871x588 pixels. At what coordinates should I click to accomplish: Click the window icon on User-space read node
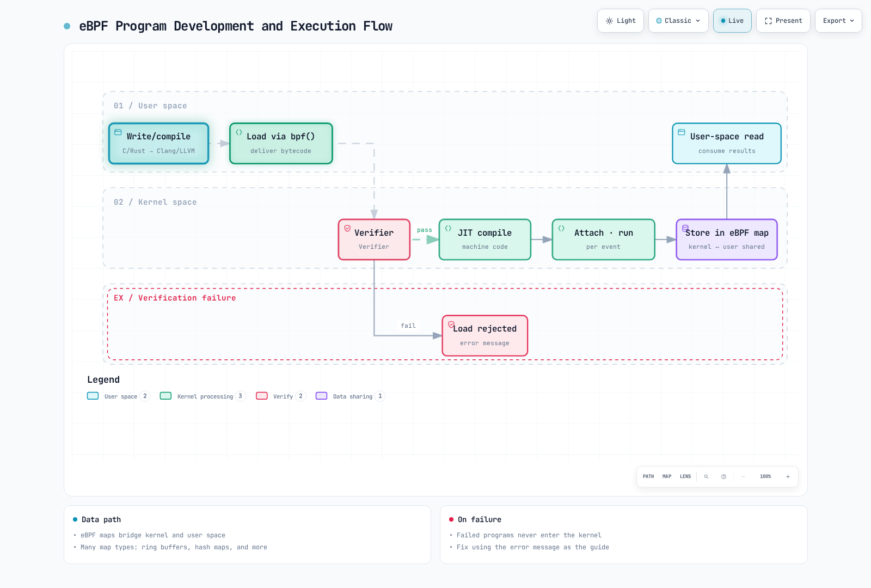682,132
